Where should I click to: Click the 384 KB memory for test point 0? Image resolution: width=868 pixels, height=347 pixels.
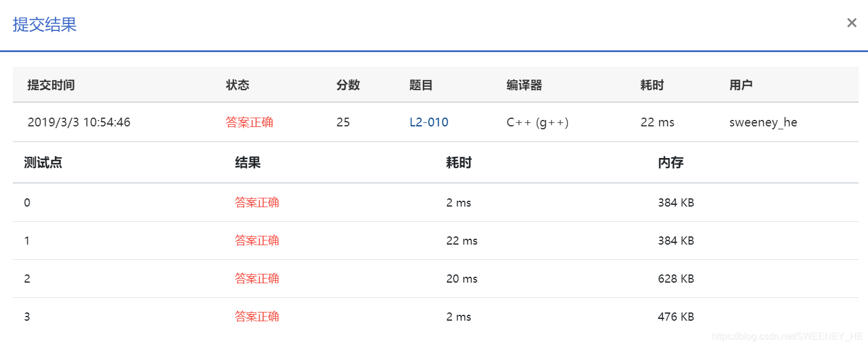[676, 202]
